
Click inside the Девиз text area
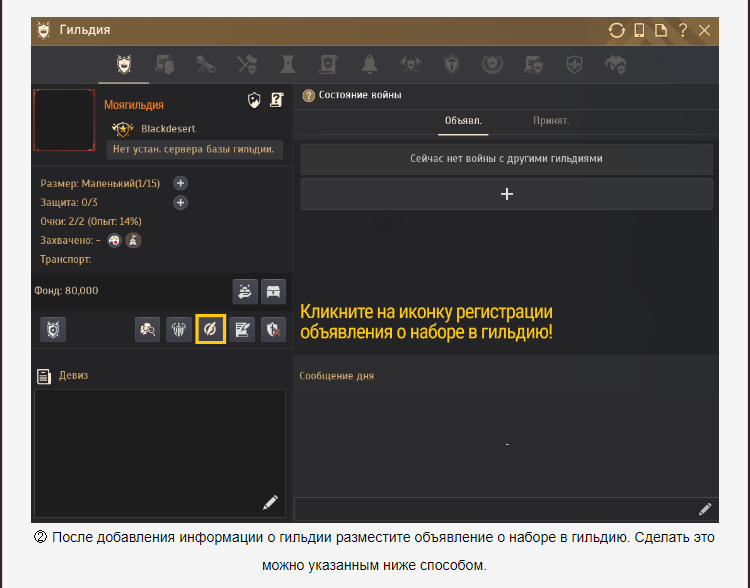pyautogui.click(x=160, y=453)
